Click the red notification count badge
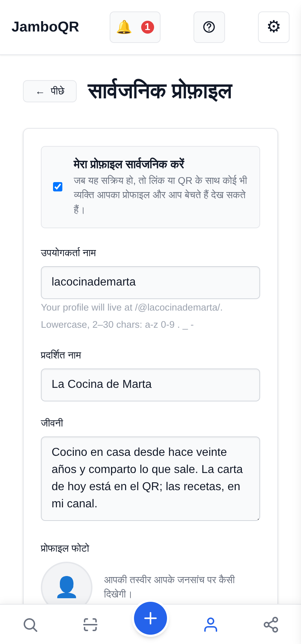The width and height of the screenshot is (301, 644). pyautogui.click(x=148, y=27)
